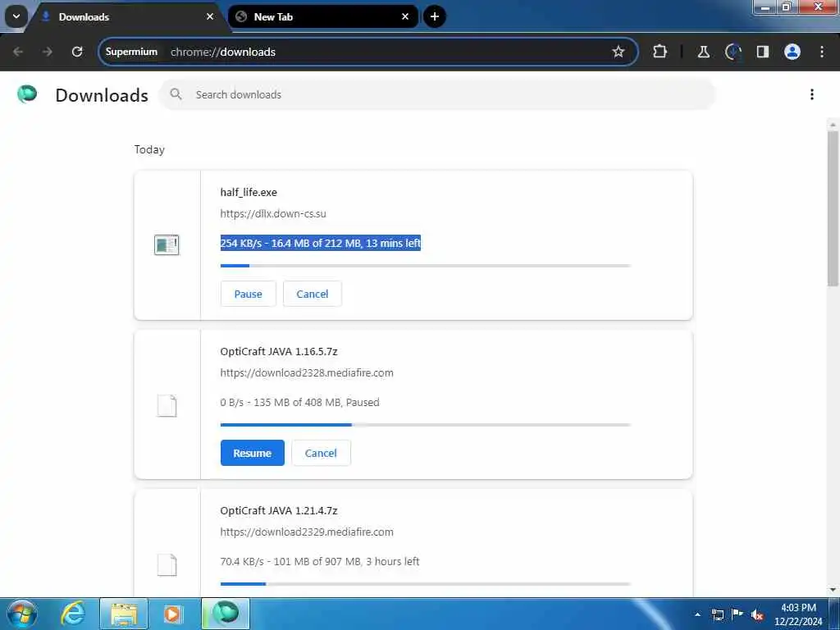Click the Today date heading
This screenshot has height=630, width=840.
point(149,149)
